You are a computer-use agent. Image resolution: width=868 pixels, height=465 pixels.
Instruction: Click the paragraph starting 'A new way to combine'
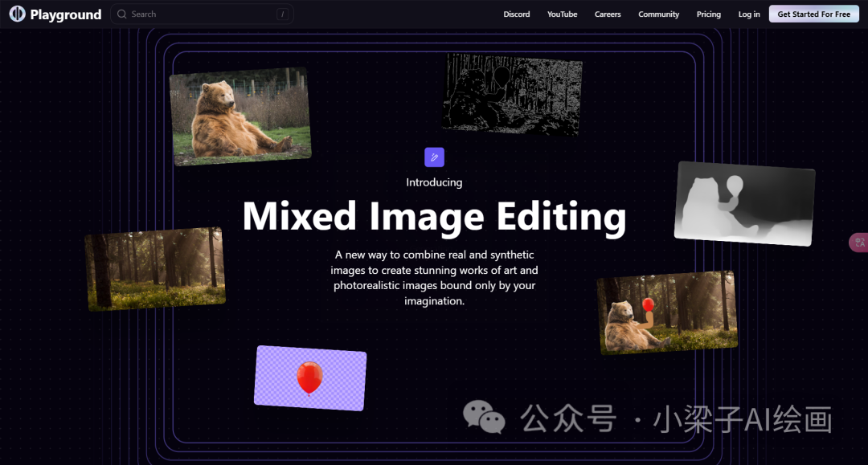[435, 278]
